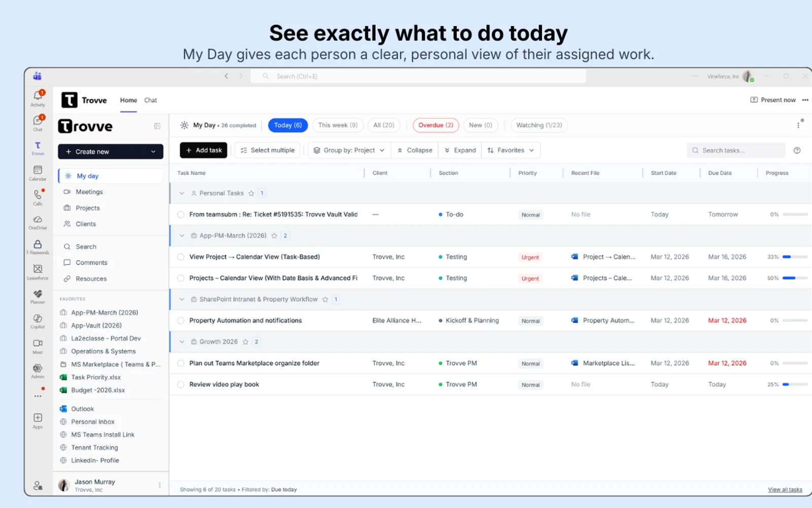Open the Favorites sort dropdown
The height and width of the screenshot is (508, 812).
pos(511,150)
